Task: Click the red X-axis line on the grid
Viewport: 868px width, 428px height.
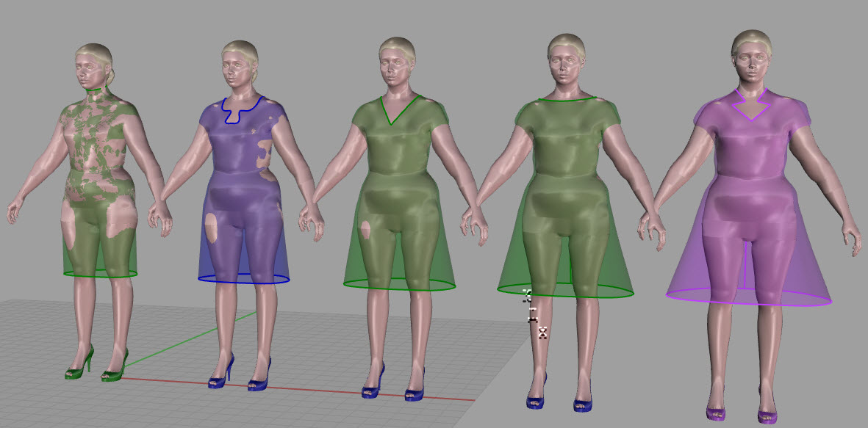Action: (x=299, y=388)
